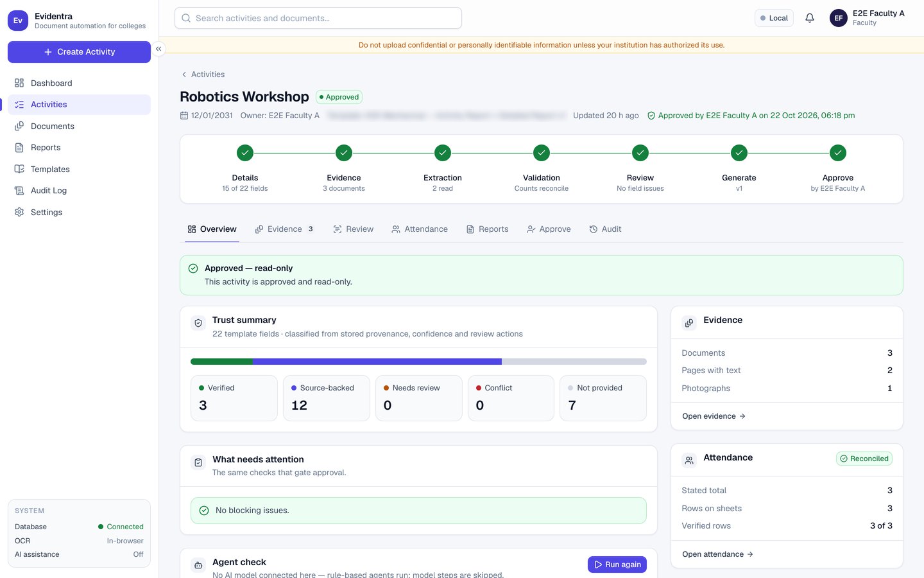Image resolution: width=924 pixels, height=578 pixels.
Task: Open Activities in the sidebar
Action: [79, 105]
